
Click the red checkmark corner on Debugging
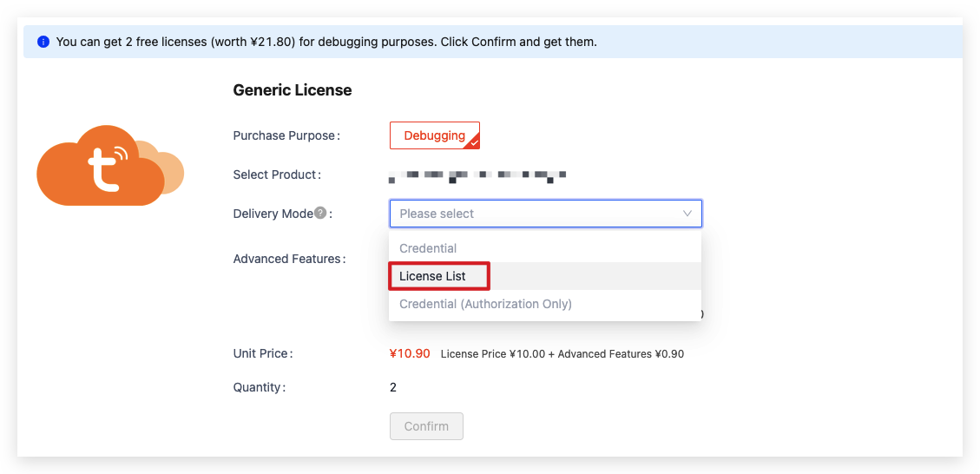click(x=474, y=142)
